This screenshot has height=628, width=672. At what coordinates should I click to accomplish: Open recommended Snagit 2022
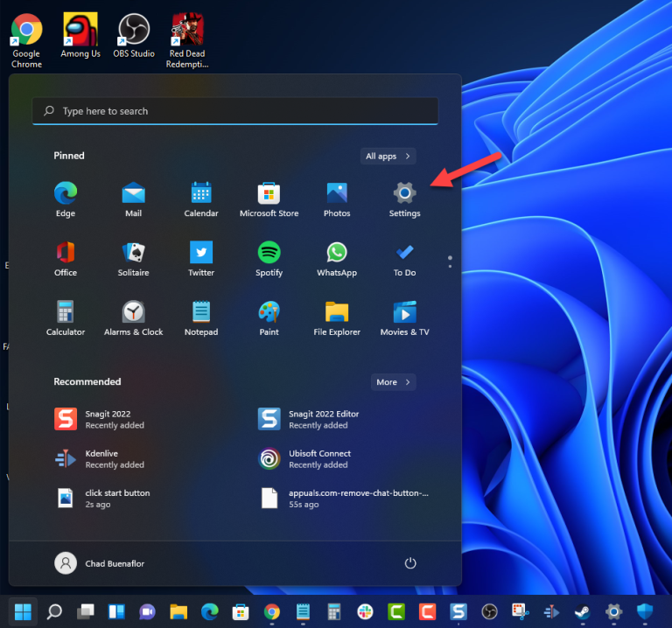point(100,419)
